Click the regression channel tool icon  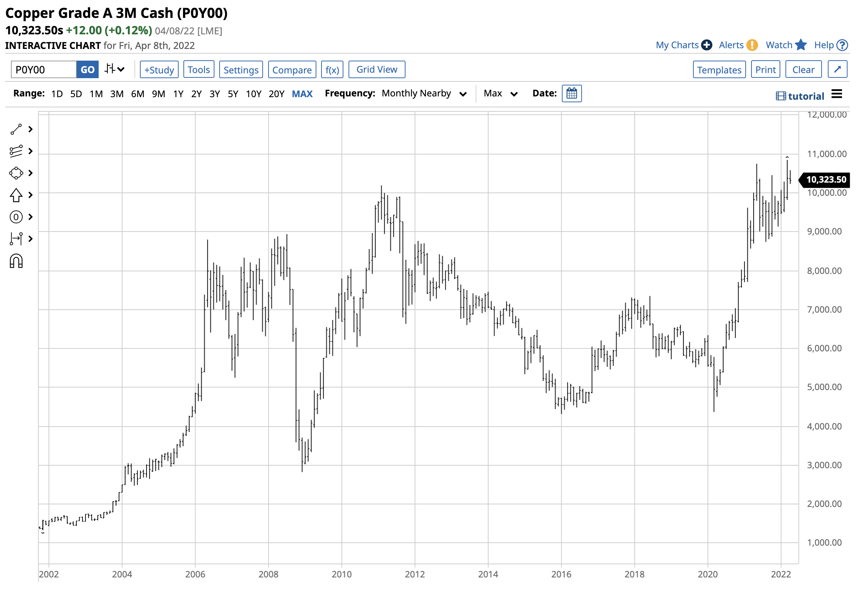coord(16,152)
